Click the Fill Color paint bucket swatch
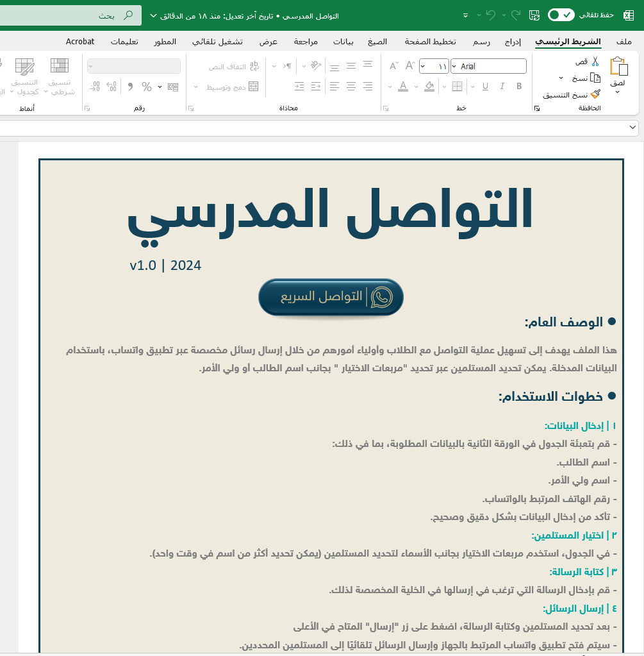Viewport: 644px width, 656px height. 429,86
